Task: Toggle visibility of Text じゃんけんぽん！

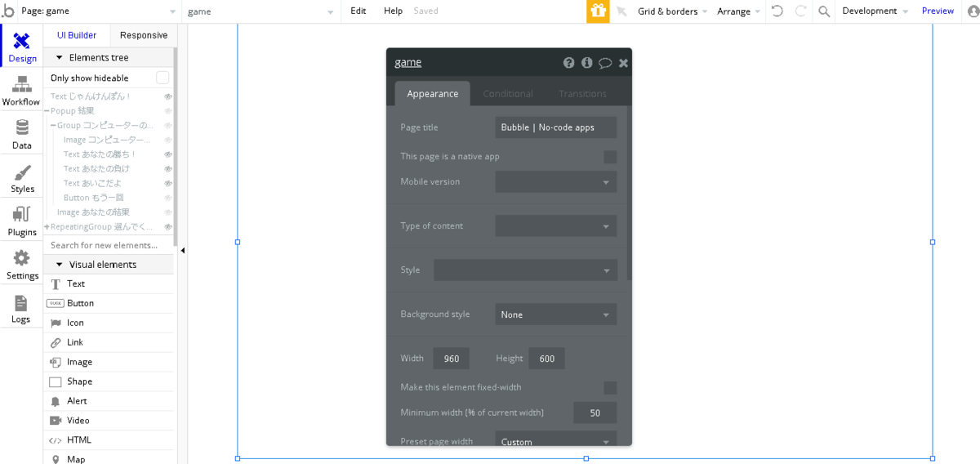Action: 168,96
